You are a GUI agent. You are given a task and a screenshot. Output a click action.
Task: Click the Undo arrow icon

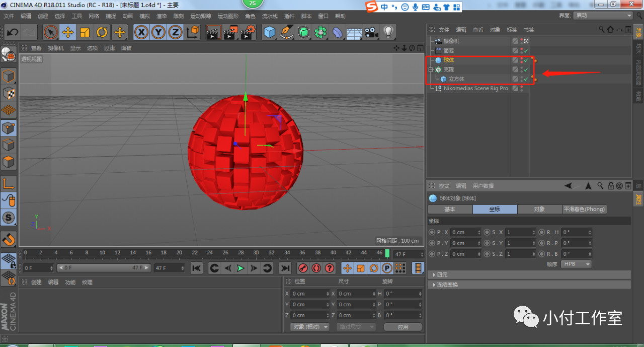click(x=13, y=33)
